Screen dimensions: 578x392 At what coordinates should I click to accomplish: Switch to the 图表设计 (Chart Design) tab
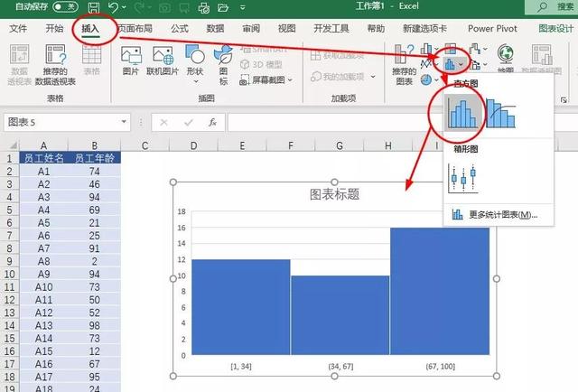(556, 28)
